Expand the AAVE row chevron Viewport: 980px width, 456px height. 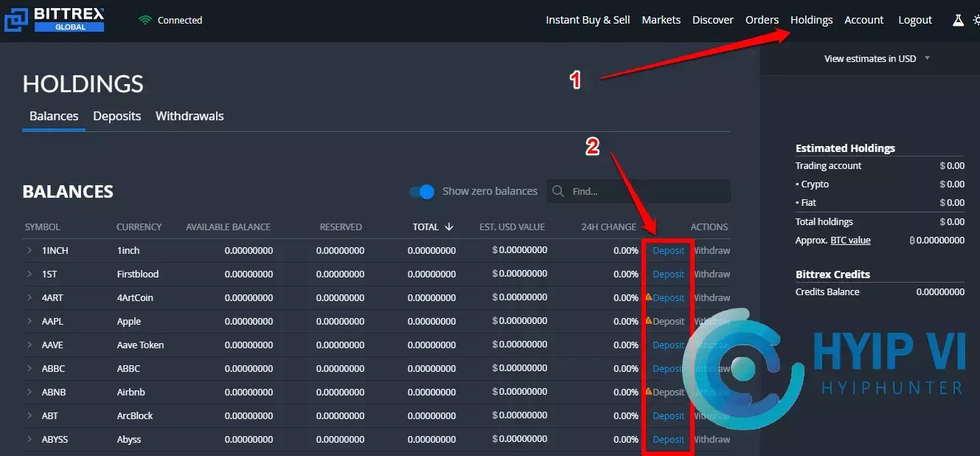[x=29, y=345]
